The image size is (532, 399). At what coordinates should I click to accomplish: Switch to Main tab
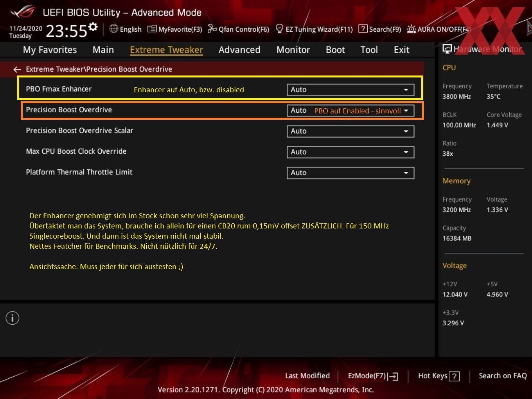point(103,50)
